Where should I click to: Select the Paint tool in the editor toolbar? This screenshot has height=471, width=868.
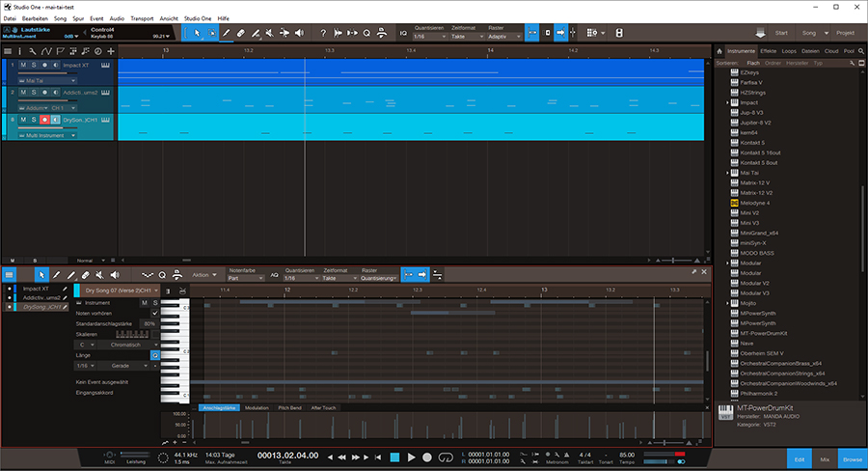70,275
